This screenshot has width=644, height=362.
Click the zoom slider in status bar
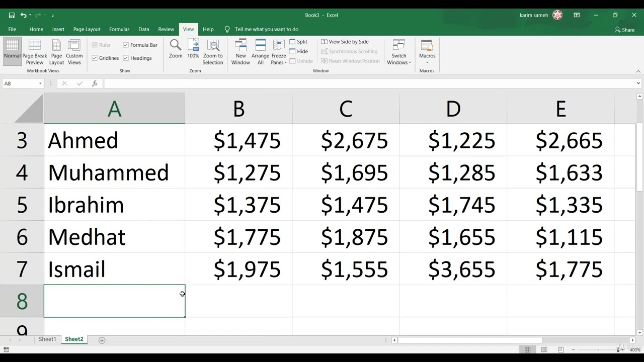(x=599, y=349)
